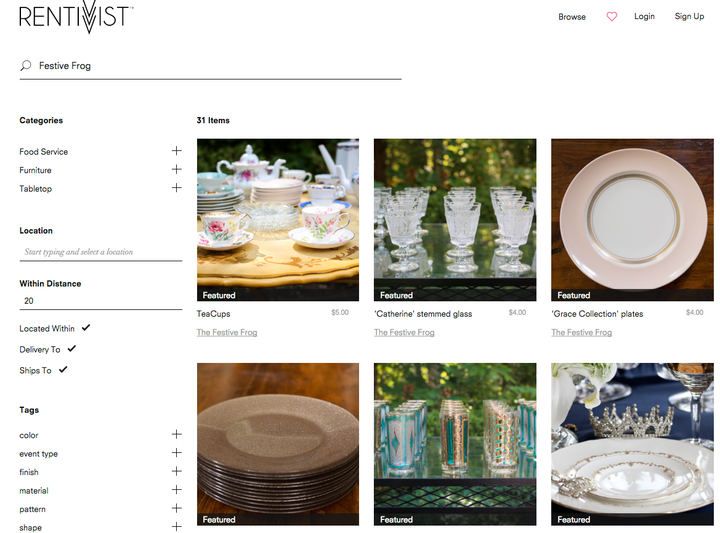
Task: Click the search magnifier icon
Action: click(x=26, y=66)
